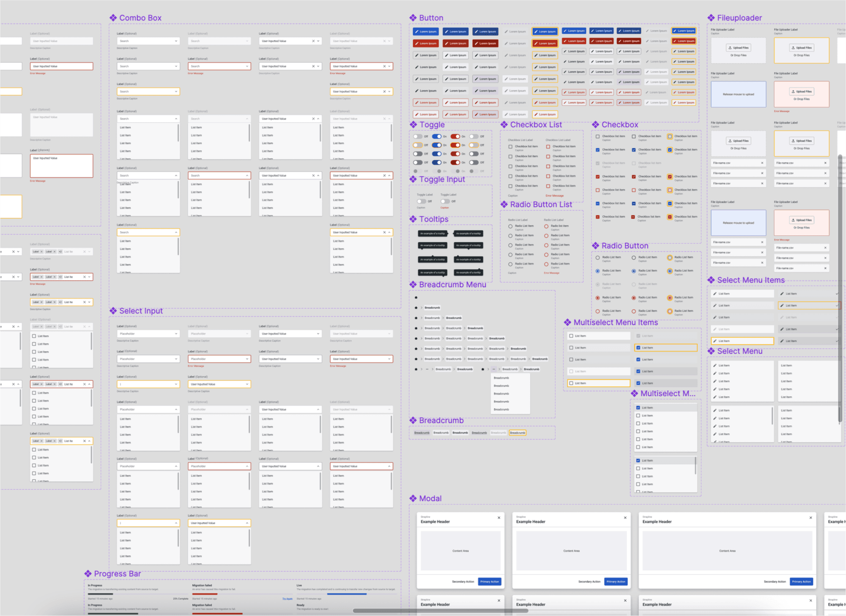The image size is (846, 616).
Task: Click Breadcrumb in the Breadcrumb Menu row with one crumb
Action: click(432, 308)
